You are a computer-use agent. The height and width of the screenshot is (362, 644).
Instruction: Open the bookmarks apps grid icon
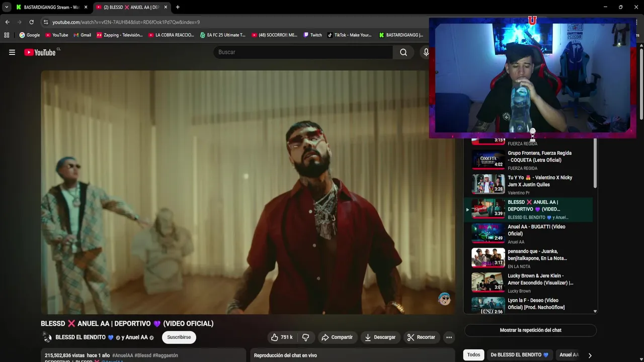(7, 35)
